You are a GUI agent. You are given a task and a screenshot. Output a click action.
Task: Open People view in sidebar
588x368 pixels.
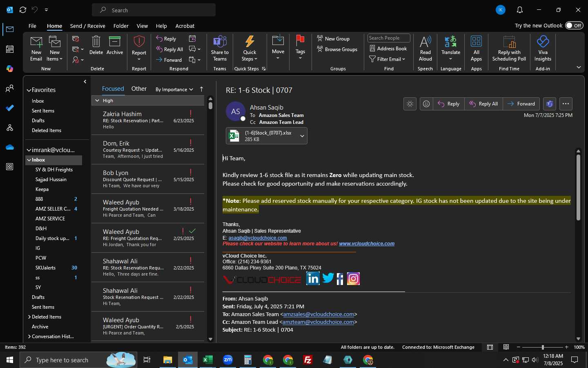point(10,88)
